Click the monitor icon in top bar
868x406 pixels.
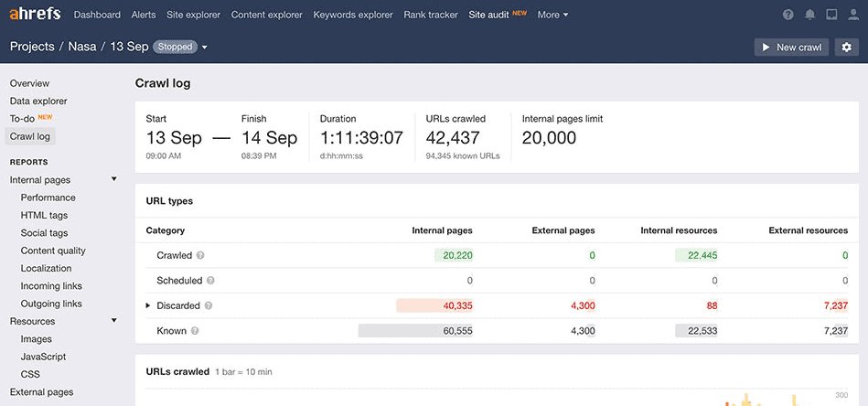[x=830, y=16]
